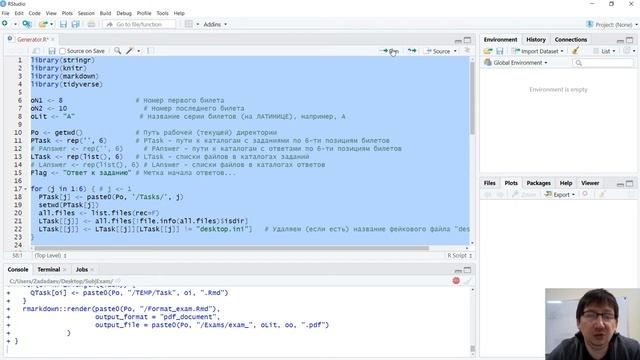Click Show in new window icon in editor
The height and width of the screenshot is (360, 640).
(x=36, y=51)
